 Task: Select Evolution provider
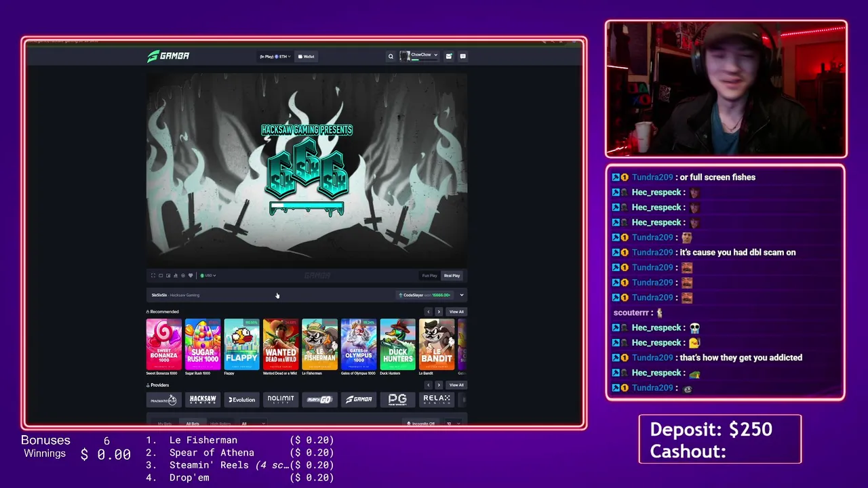[241, 400]
